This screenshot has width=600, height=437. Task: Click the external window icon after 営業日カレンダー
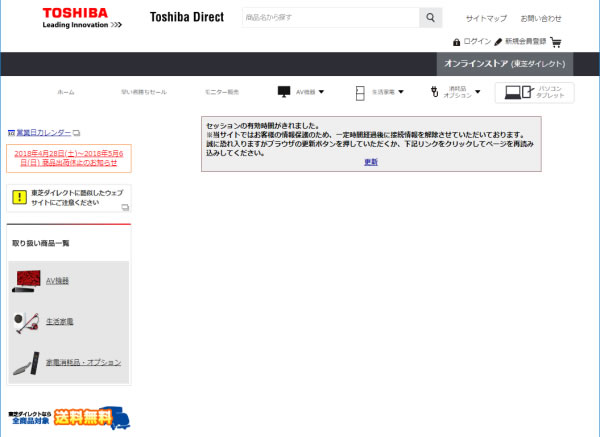coord(77,133)
